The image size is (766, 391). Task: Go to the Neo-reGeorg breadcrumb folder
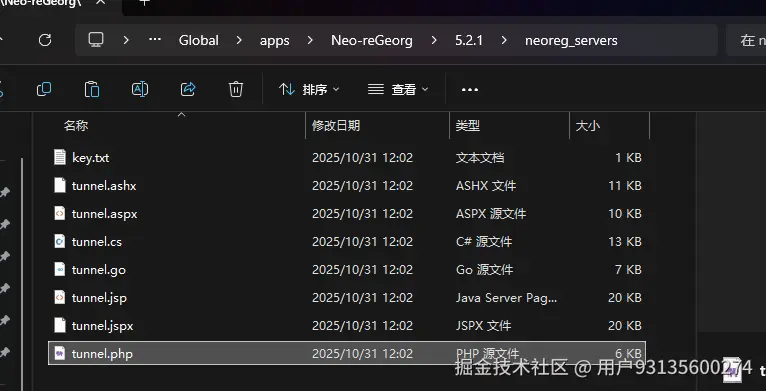click(x=372, y=40)
